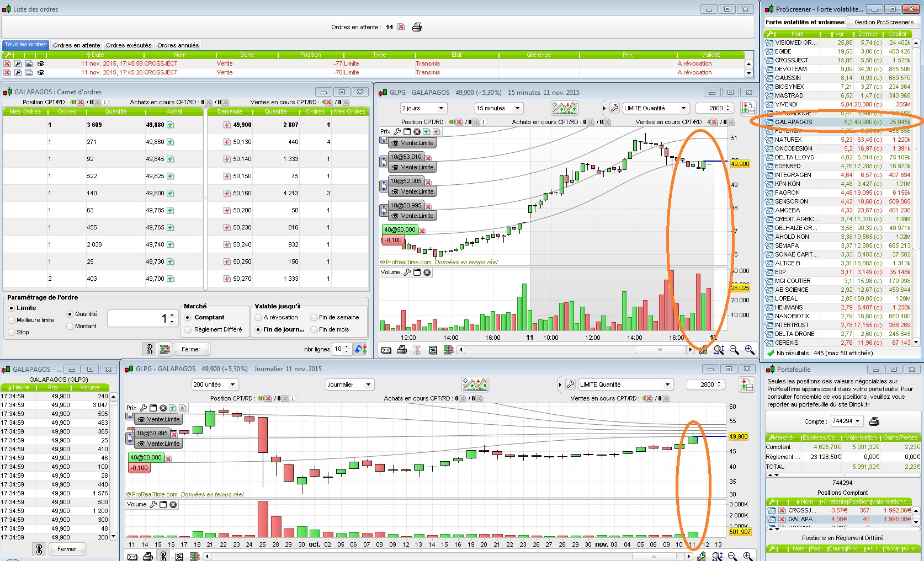Open the 15 minutes timeframe dropdown
Image resolution: width=924 pixels, height=561 pixels.
tap(498, 108)
